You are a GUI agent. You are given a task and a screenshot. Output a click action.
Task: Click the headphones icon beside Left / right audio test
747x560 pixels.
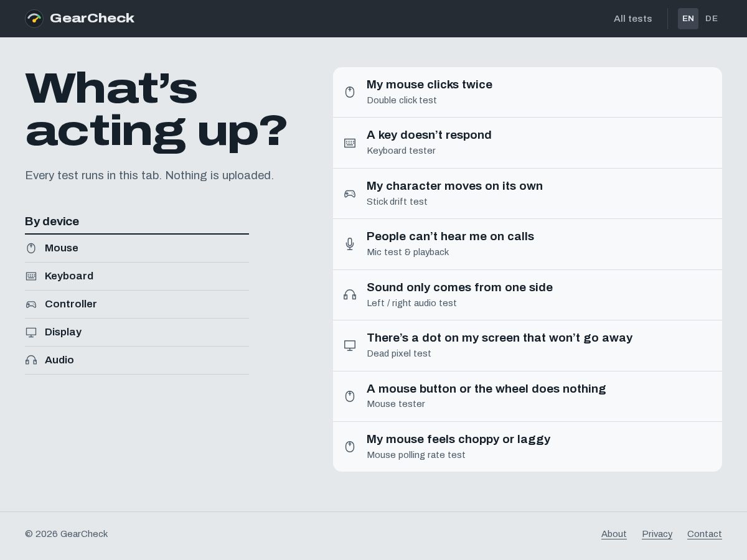pos(350,295)
